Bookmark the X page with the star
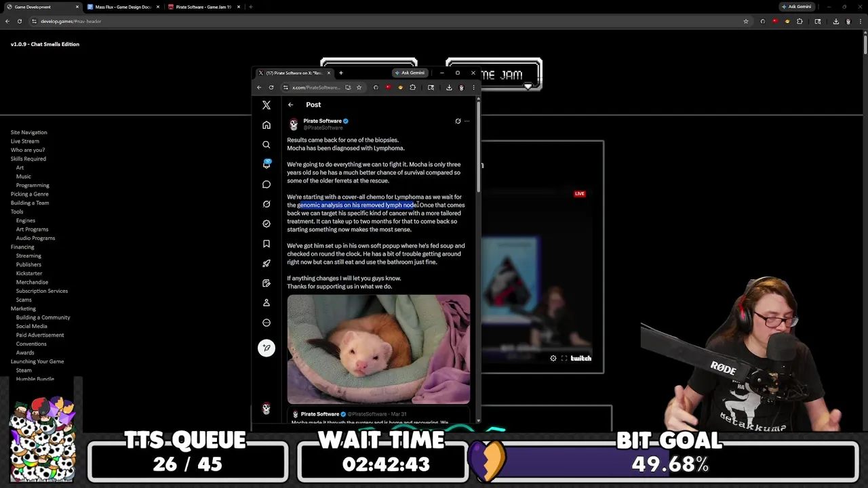The image size is (868, 488). (359, 87)
